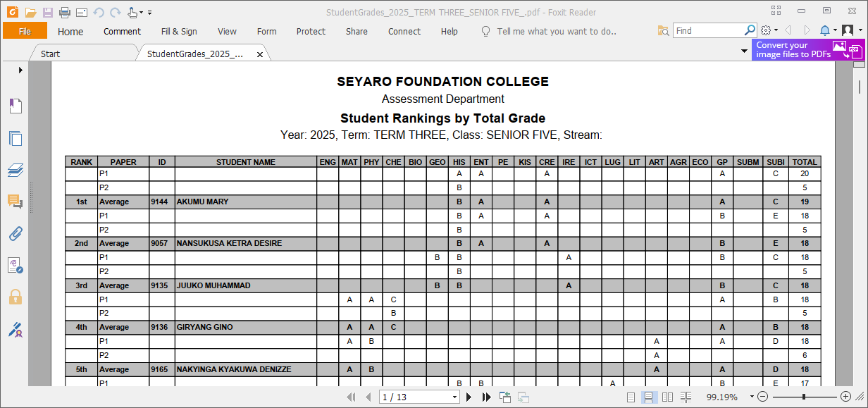This screenshot has height=408, width=868.
Task: Open the page navigation dropdown
Action: [x=454, y=397]
